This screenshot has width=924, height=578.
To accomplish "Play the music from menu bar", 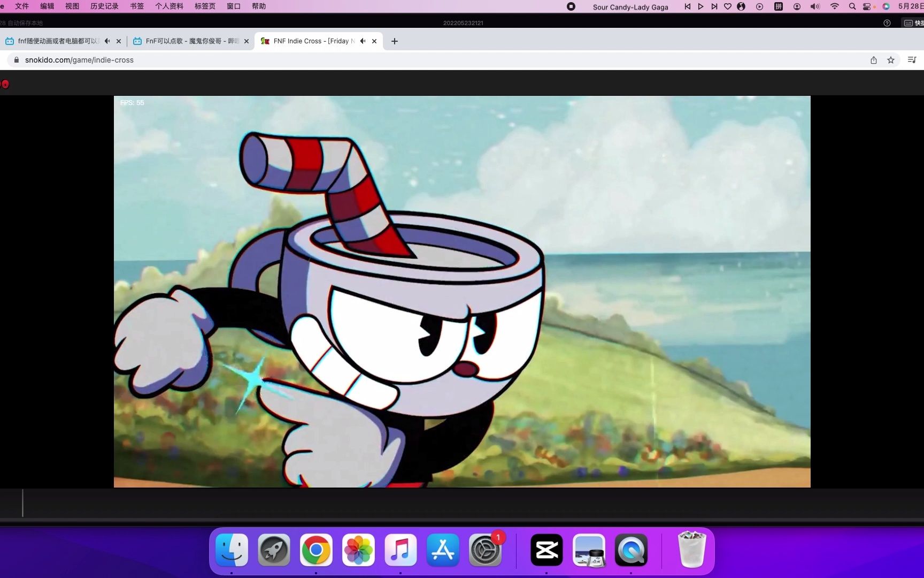I will click(700, 6).
